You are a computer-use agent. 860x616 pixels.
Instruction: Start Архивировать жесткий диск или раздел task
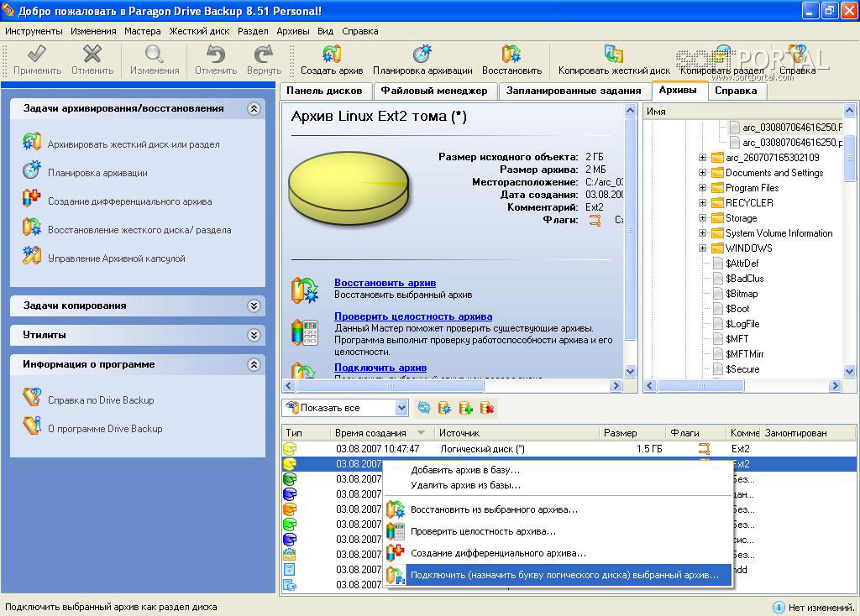(x=134, y=144)
